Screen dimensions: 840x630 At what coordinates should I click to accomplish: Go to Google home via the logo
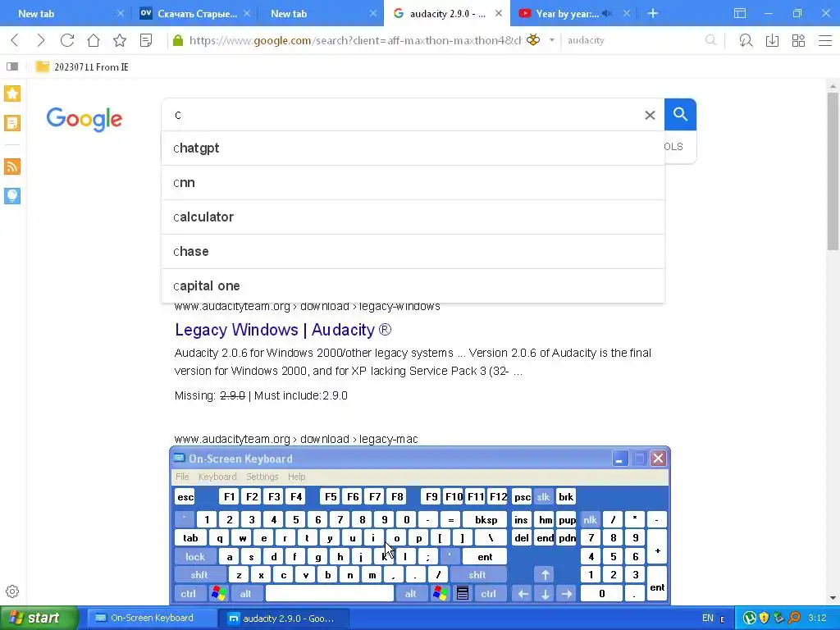coord(84,119)
